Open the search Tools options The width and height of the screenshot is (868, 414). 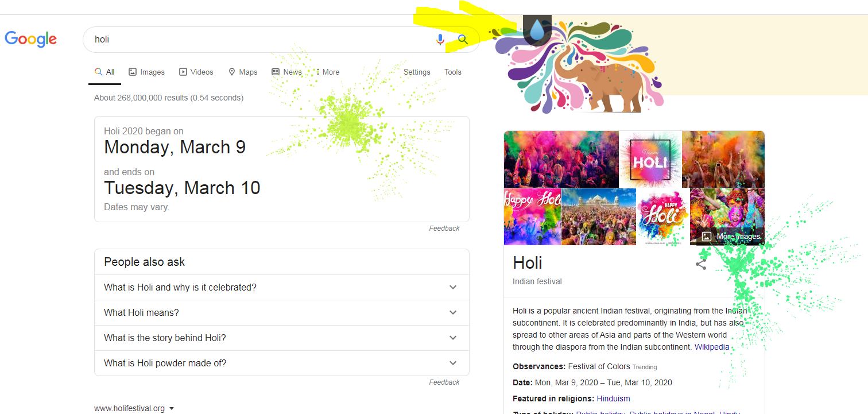tap(453, 72)
